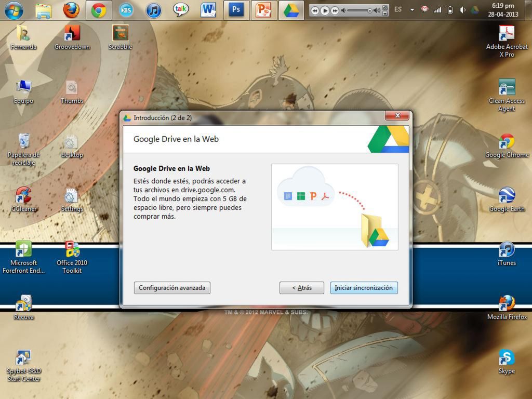Adjust the iTunes mini player volume slider

coord(361,11)
